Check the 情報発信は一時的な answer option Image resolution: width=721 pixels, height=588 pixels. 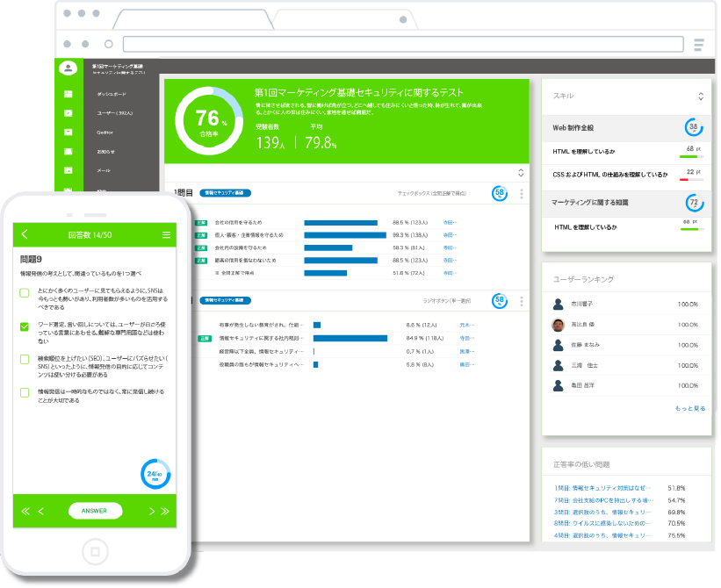25,392
